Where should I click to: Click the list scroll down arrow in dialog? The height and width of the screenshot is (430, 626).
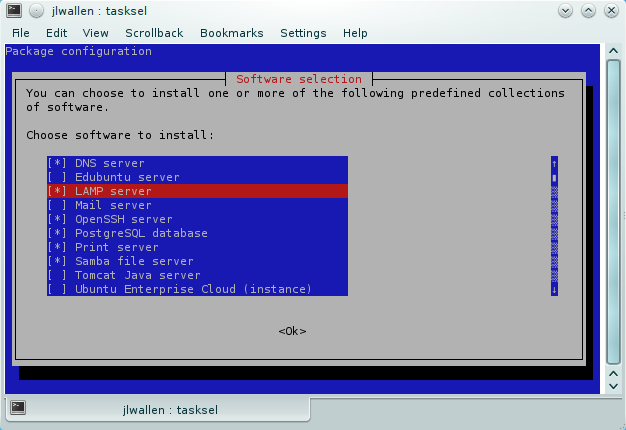(554, 290)
